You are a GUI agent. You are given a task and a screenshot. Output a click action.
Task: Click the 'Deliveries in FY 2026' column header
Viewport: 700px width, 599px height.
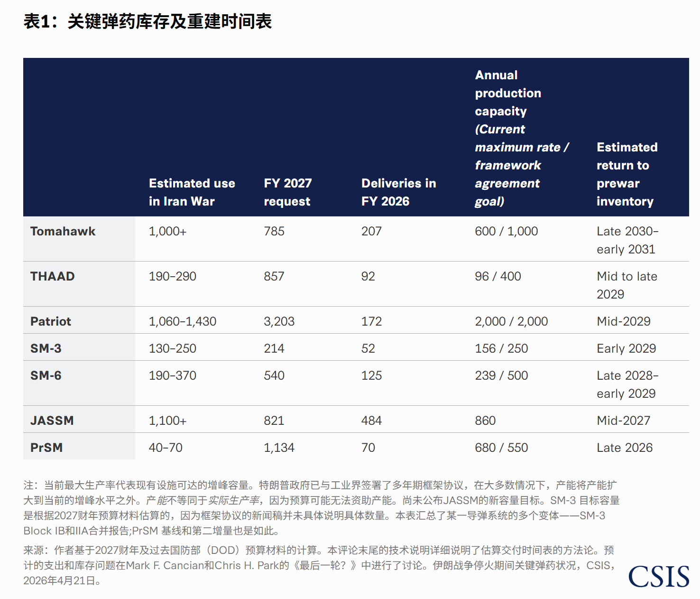click(399, 192)
